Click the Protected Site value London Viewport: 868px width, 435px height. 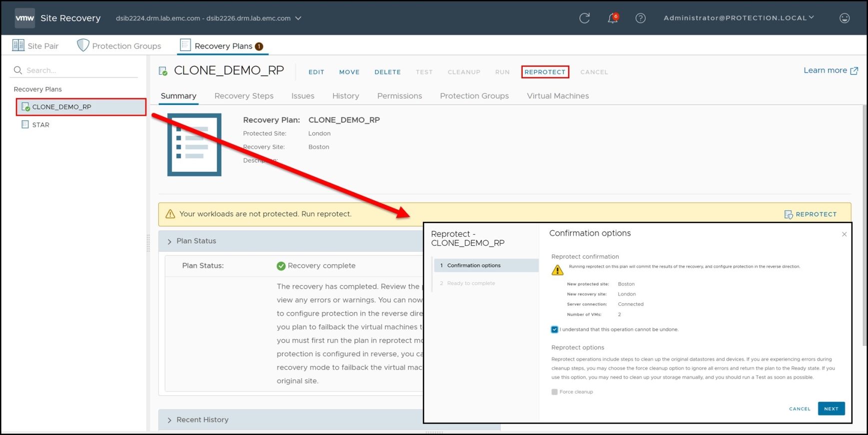click(x=319, y=133)
